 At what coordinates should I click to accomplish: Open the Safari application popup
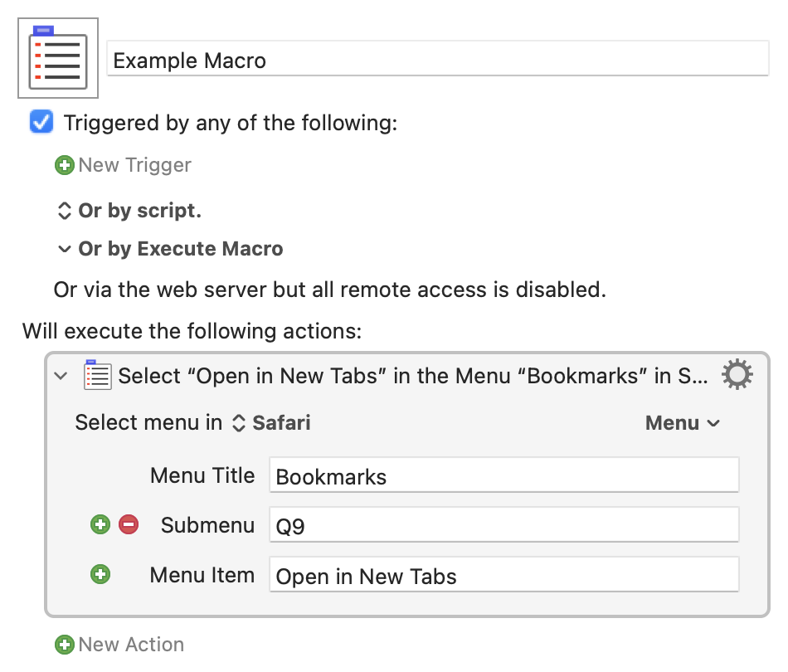[x=271, y=423]
